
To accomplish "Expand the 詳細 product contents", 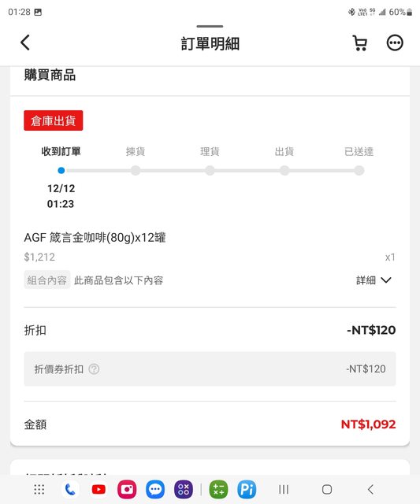I will [x=374, y=280].
